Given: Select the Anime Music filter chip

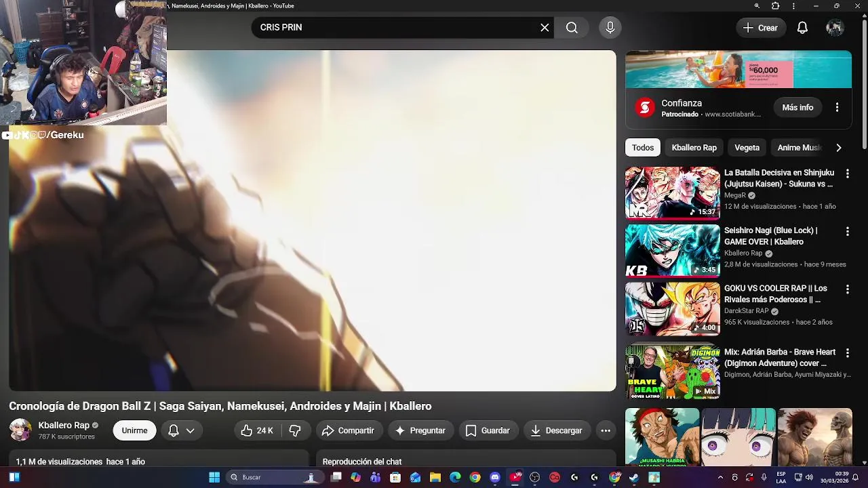Looking at the screenshot, I should point(799,148).
